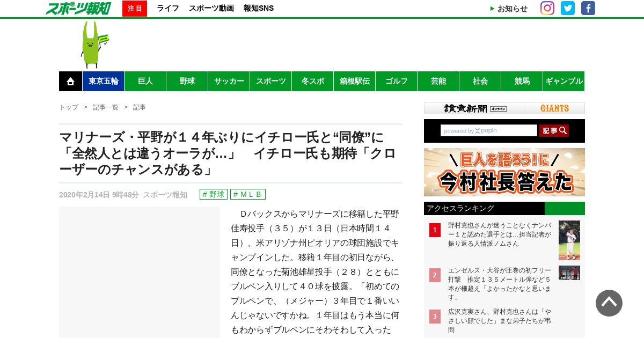Open the GIANTS banner link
The height and width of the screenshot is (338, 644).
tap(554, 108)
